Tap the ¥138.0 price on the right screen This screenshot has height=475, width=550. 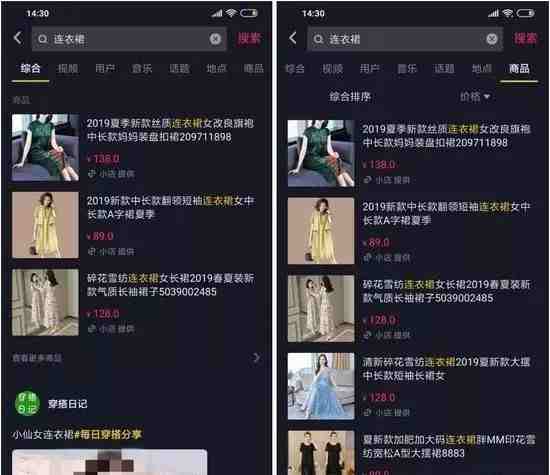379,165
